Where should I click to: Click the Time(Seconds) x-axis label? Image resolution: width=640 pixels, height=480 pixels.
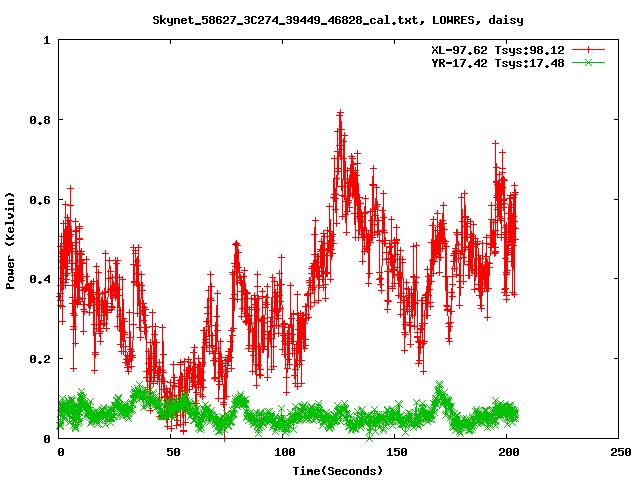pos(338,471)
